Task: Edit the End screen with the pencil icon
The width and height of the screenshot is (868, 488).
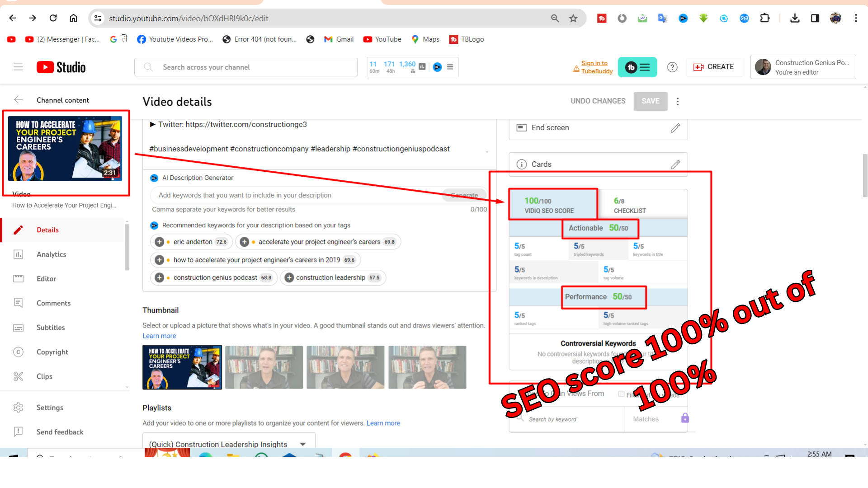Action: 675,128
